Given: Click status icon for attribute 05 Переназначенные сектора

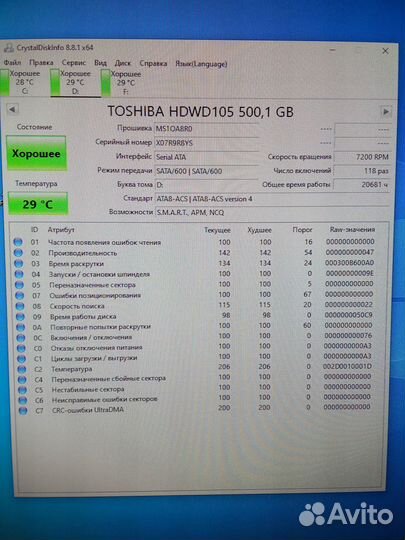Looking at the screenshot, I should pyautogui.click(x=19, y=285).
